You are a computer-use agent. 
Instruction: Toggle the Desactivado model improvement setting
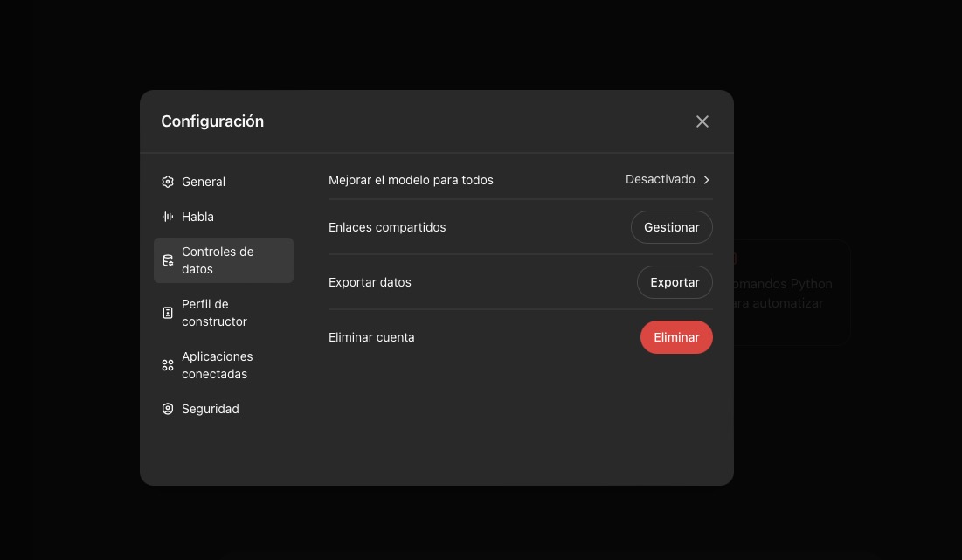pos(668,179)
